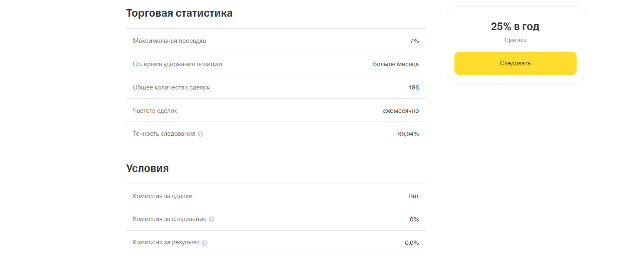
Task: Select the Максимальная просадка row label
Action: (x=169, y=41)
